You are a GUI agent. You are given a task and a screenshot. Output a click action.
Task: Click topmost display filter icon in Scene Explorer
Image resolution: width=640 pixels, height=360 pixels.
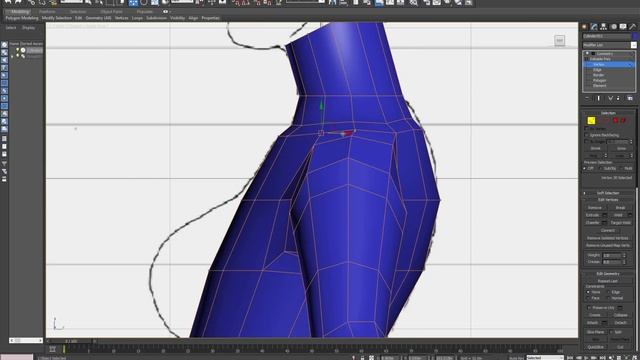[x=4, y=44]
